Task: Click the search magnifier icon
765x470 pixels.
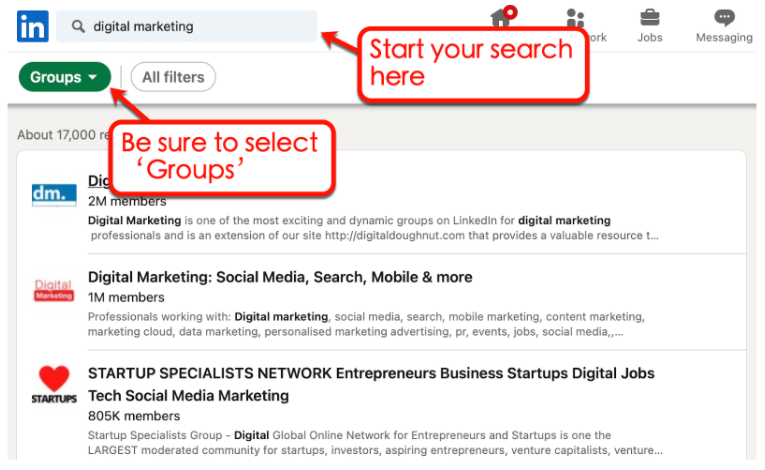Action: pos(78,26)
